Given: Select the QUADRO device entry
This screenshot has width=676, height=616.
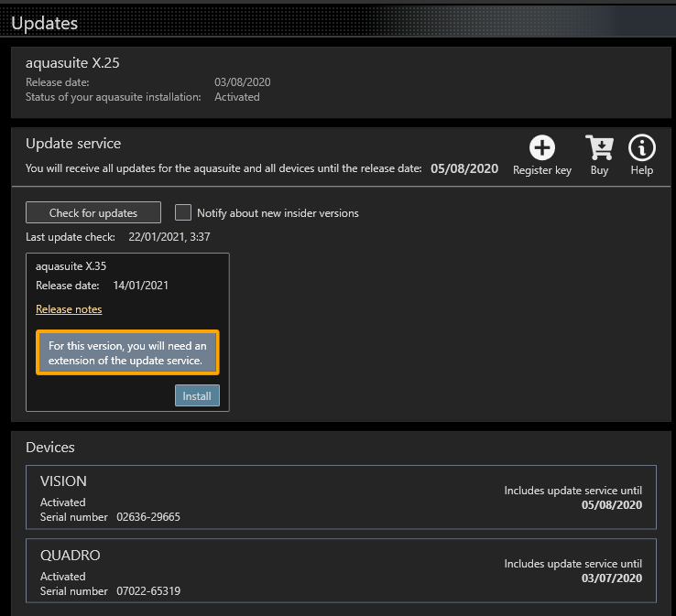Looking at the screenshot, I should point(341,571).
